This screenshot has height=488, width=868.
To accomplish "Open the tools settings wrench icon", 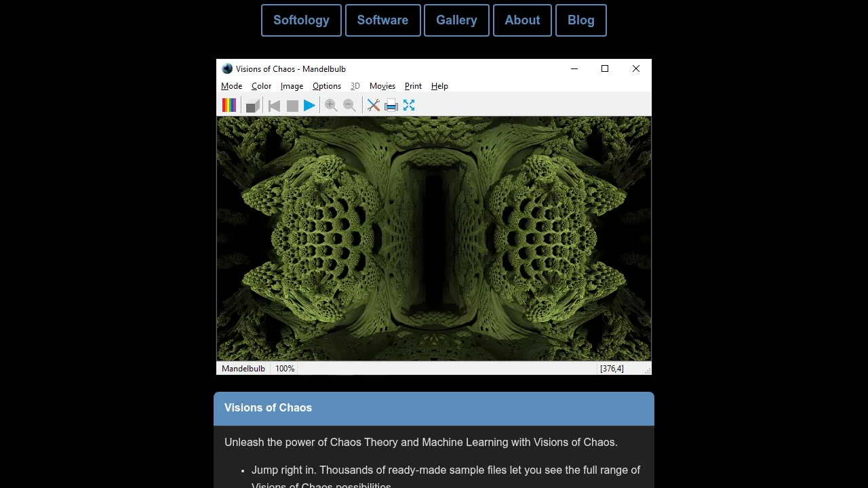I will (x=373, y=105).
